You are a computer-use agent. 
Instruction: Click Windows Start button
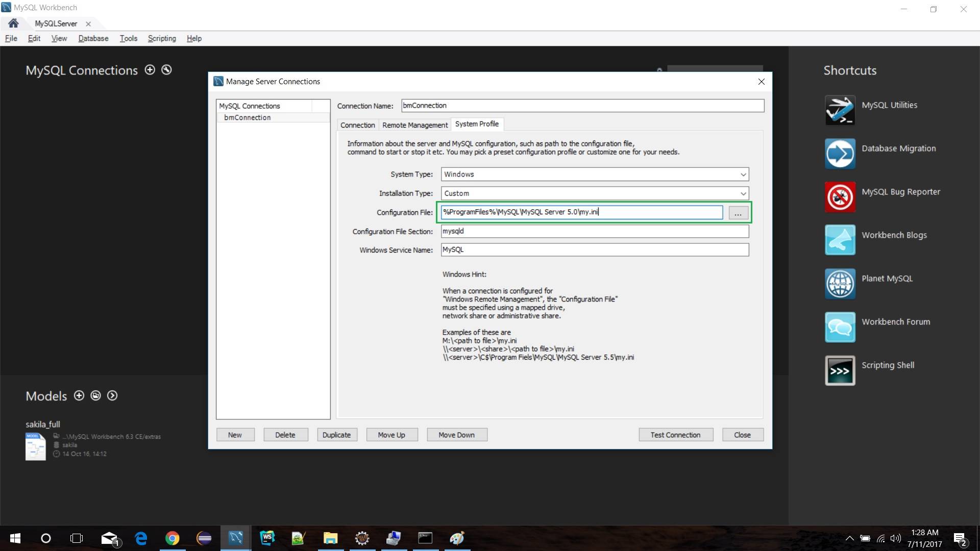coord(15,538)
